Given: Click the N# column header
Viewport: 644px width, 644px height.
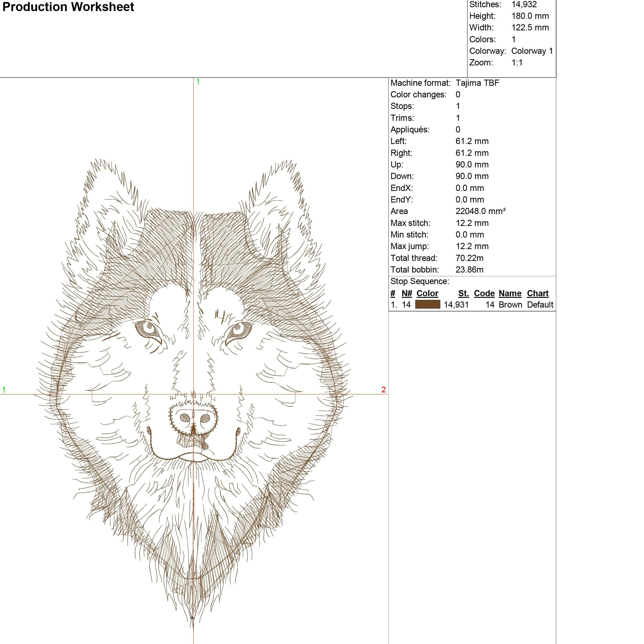Looking at the screenshot, I should coord(407,293).
